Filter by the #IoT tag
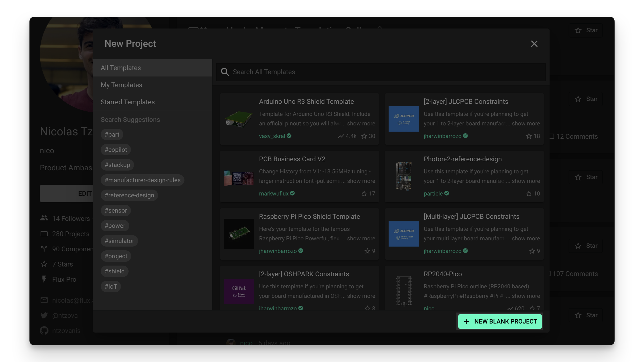The height and width of the screenshot is (362, 644). tap(111, 286)
